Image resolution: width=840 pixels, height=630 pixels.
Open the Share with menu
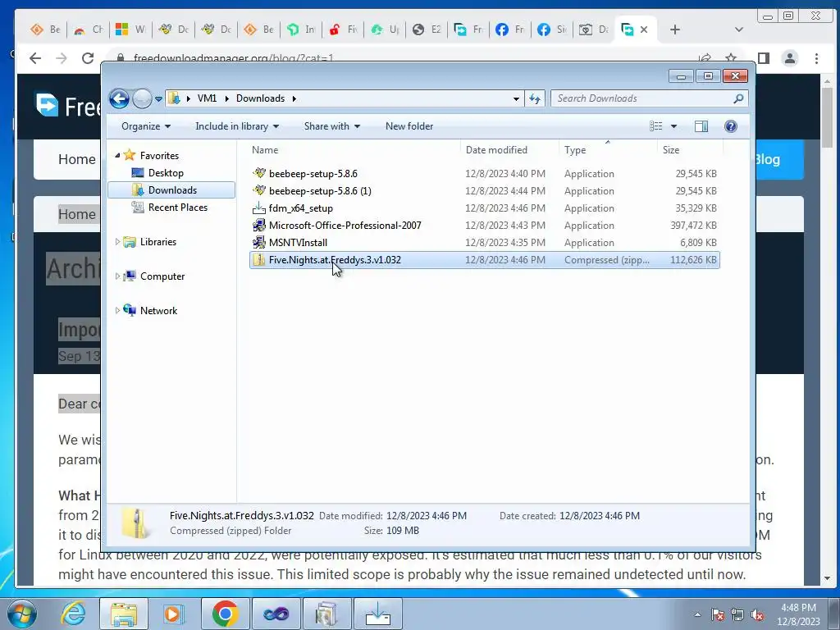[331, 126]
